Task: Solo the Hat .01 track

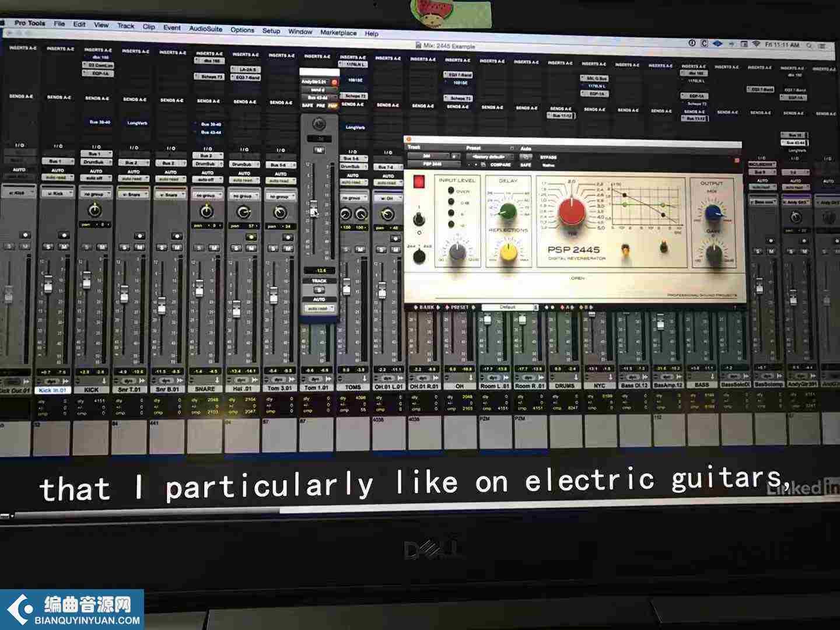Action: pos(236,249)
